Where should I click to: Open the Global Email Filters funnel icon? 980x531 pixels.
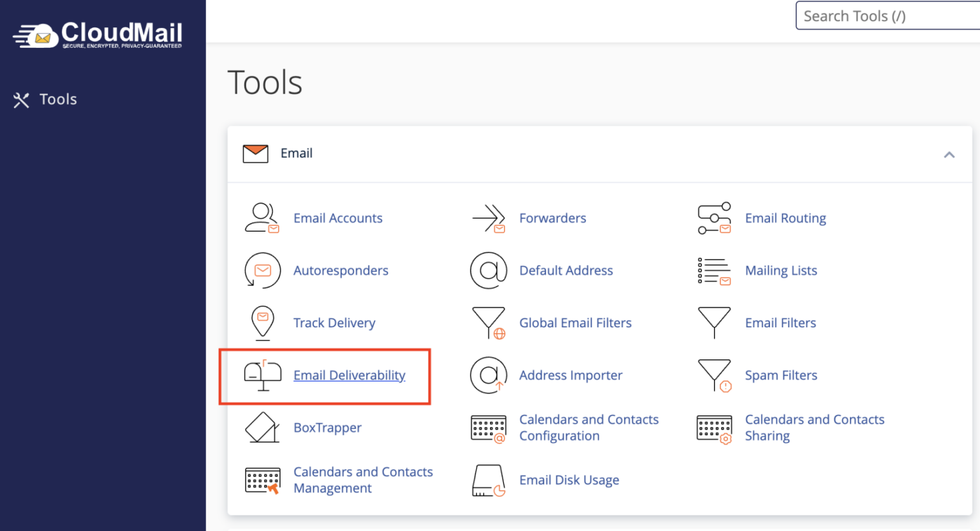489,323
